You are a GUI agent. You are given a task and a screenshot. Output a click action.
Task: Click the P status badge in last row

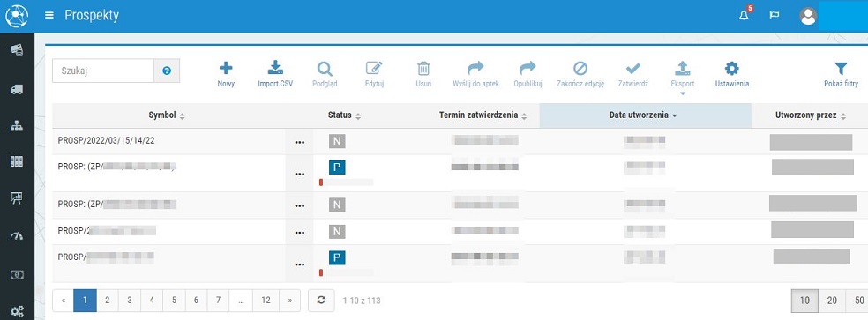[337, 257]
